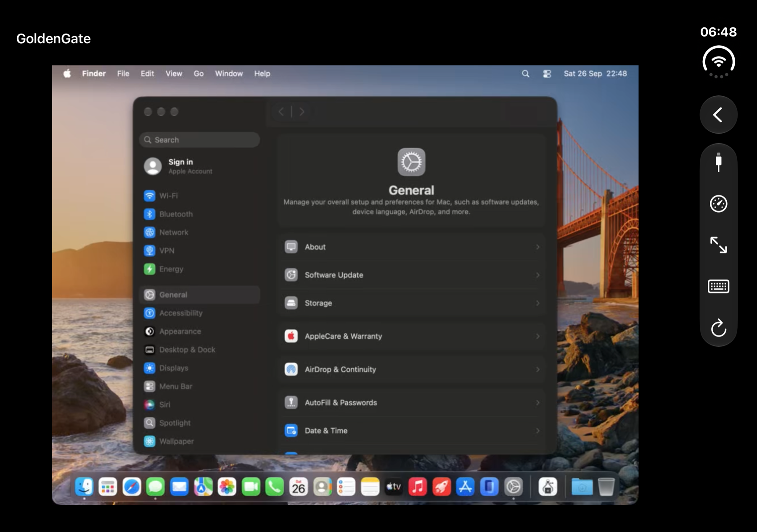Screen dimensions: 757x532
Task: Click the Storage row chevron
Action: tap(537, 303)
